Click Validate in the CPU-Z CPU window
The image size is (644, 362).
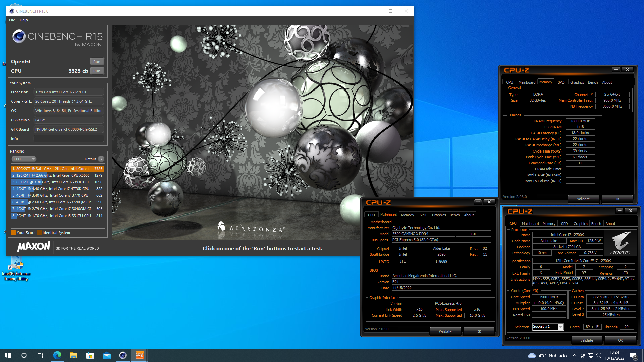click(x=587, y=340)
